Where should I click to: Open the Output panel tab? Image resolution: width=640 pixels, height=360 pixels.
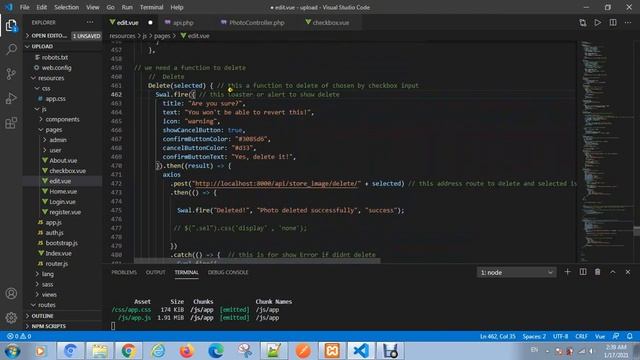(156, 272)
